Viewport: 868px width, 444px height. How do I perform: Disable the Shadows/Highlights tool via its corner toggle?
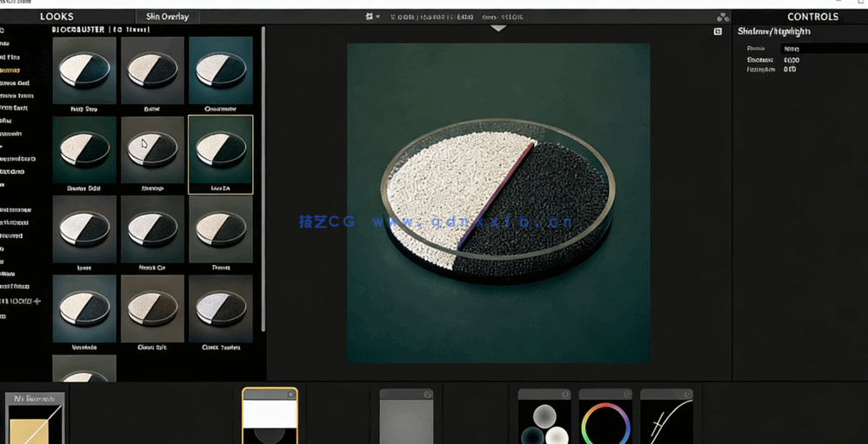(x=291, y=394)
